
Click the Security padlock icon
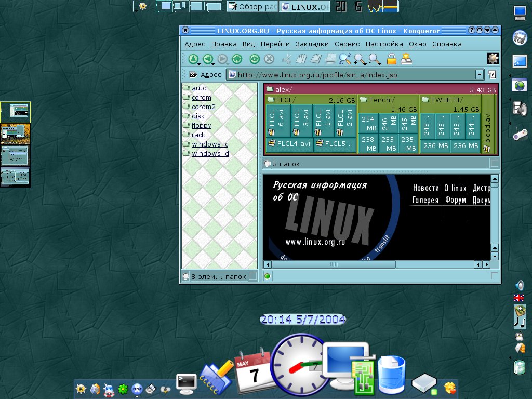click(392, 59)
